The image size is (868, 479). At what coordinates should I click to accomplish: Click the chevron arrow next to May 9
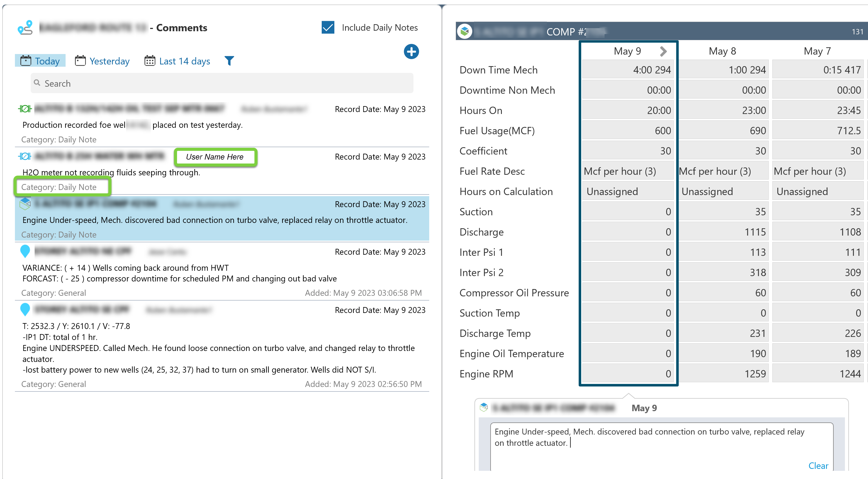point(663,51)
